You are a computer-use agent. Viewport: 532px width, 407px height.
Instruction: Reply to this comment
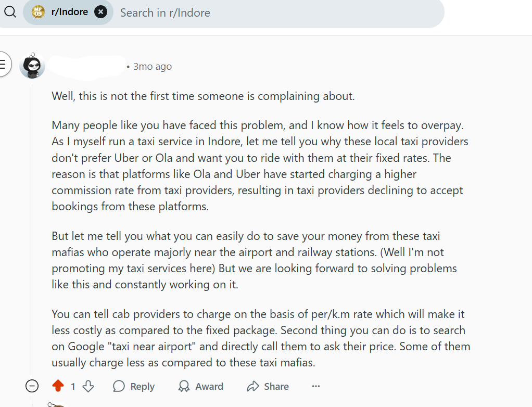[134, 386]
